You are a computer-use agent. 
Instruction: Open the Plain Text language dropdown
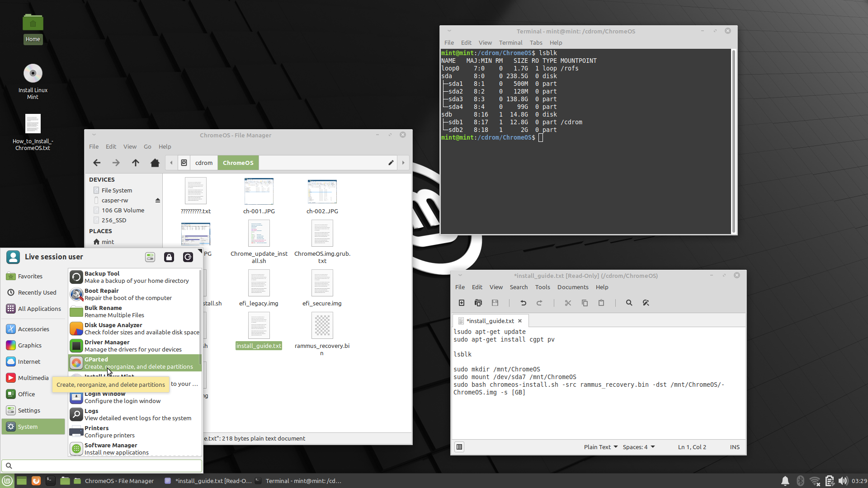pyautogui.click(x=600, y=447)
